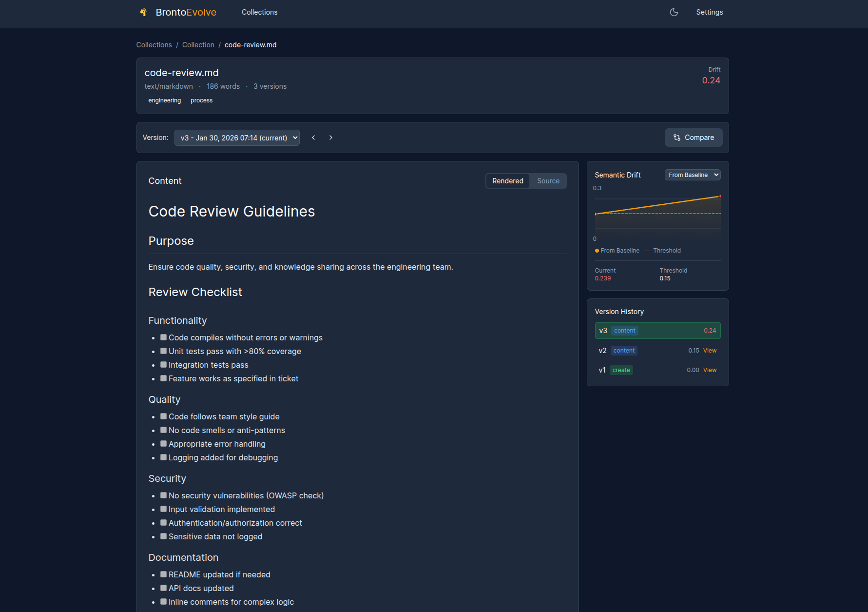Check "No security vulnerabilities (OWASP check)"
868x612 pixels.
point(163,495)
